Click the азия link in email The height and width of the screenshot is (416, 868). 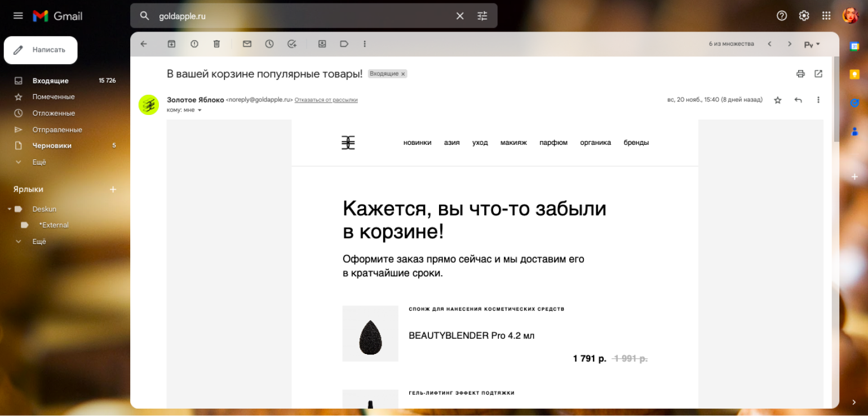point(451,143)
